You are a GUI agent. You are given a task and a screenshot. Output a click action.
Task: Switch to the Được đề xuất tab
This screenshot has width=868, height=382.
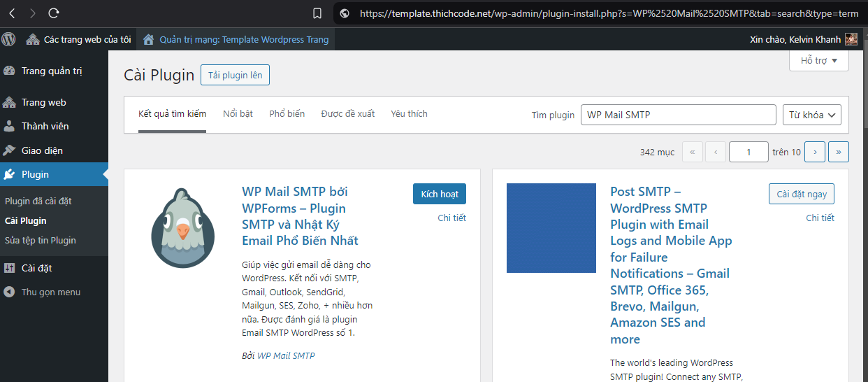point(348,114)
